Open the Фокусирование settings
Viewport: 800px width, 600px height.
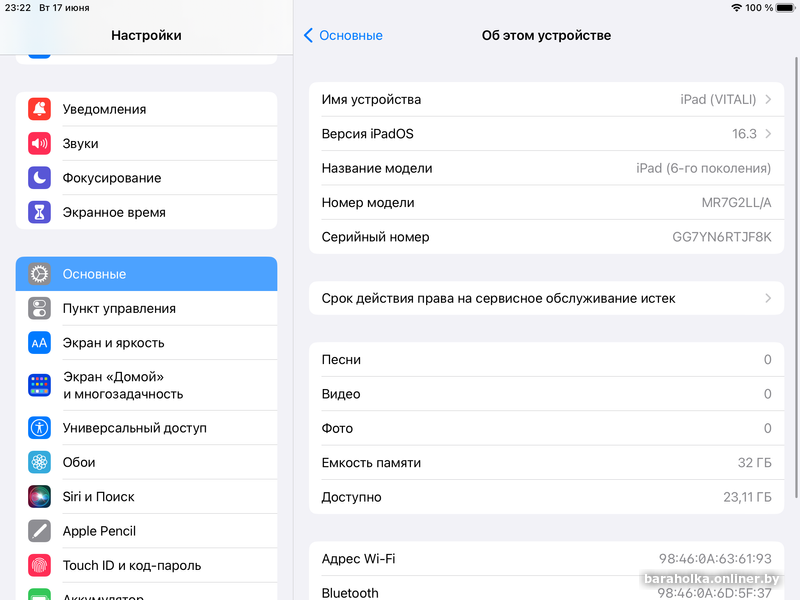click(146, 178)
